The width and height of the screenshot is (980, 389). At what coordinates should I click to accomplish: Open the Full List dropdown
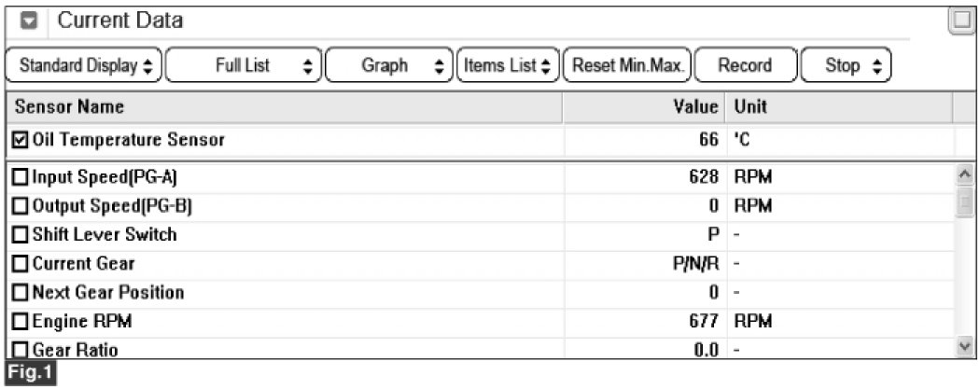(244, 65)
